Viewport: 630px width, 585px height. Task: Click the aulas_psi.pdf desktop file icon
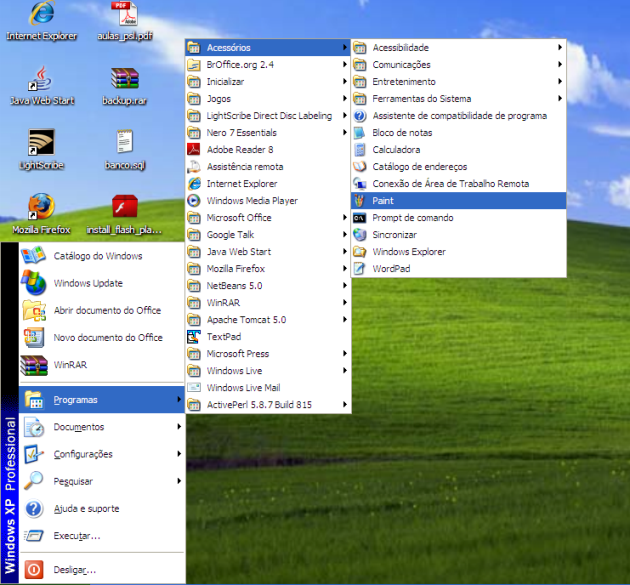coord(125,16)
